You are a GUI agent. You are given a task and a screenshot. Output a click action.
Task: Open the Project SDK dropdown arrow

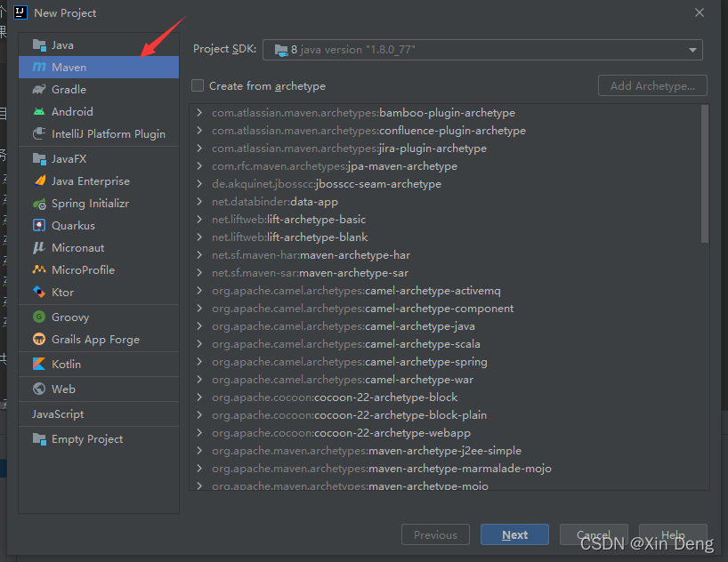[x=692, y=50]
